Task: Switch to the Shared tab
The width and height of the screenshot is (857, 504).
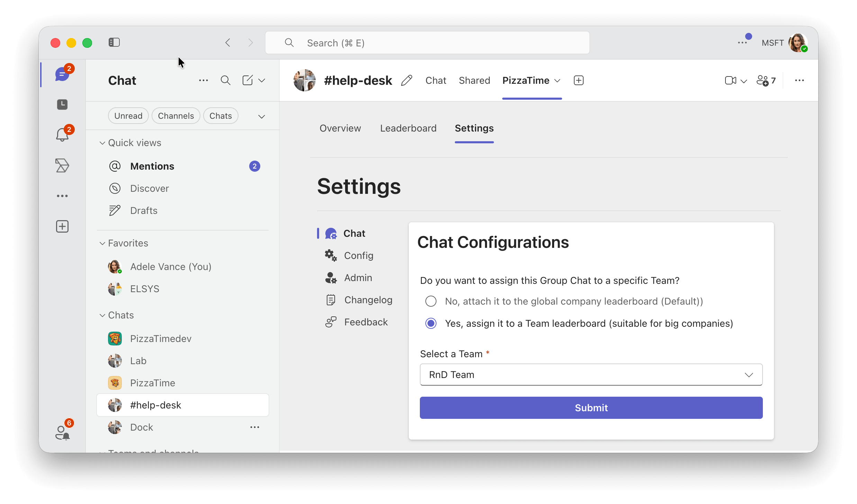Action: 475,80
